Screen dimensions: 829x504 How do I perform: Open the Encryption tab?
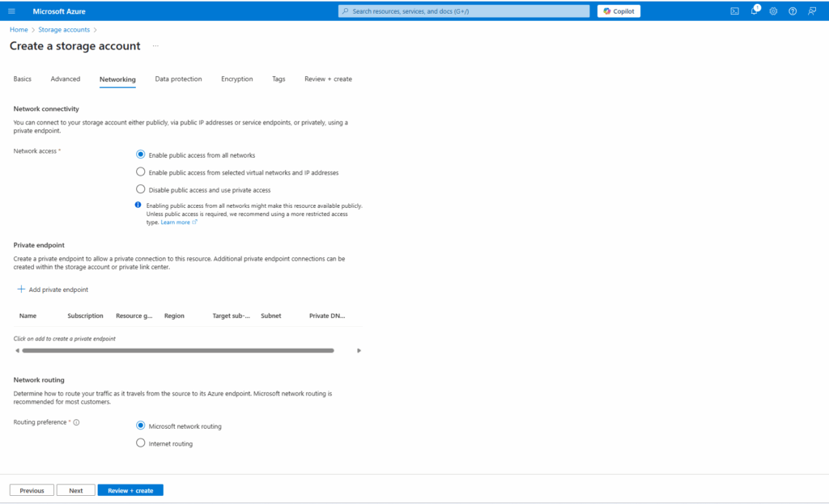(236, 79)
